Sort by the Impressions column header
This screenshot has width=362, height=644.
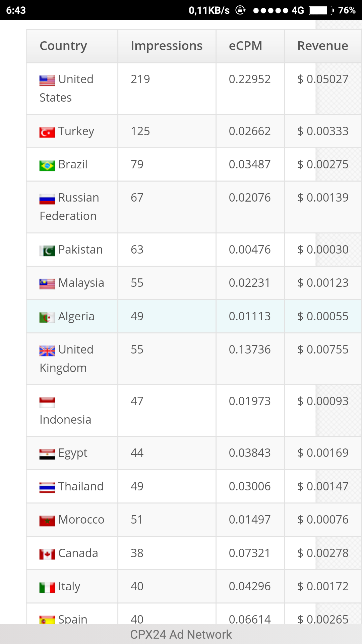(167, 46)
